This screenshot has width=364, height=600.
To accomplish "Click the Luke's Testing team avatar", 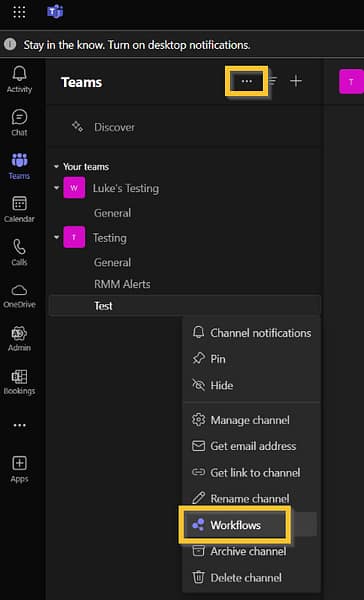I will tap(74, 188).
